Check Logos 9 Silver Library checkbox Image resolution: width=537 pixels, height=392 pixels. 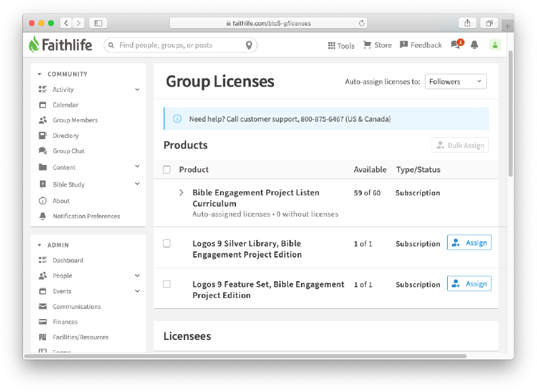click(x=167, y=243)
